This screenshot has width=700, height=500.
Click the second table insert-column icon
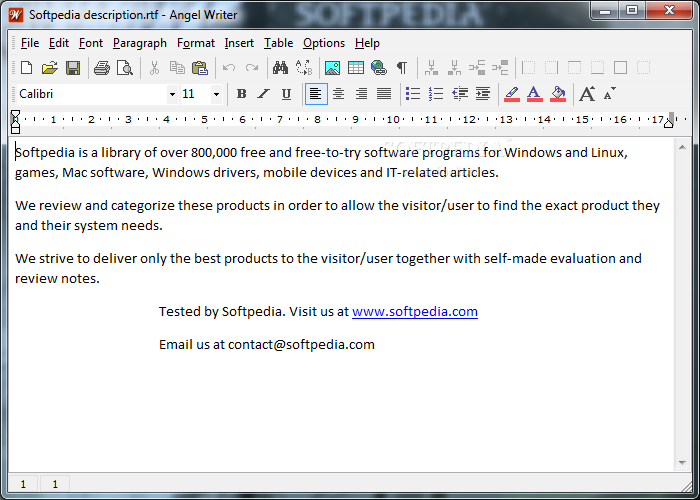(500, 68)
